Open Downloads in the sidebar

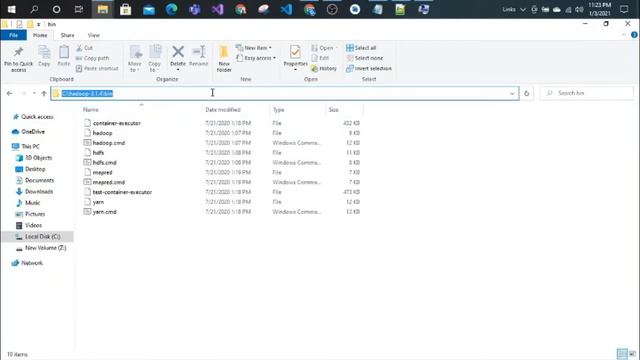pos(39,191)
